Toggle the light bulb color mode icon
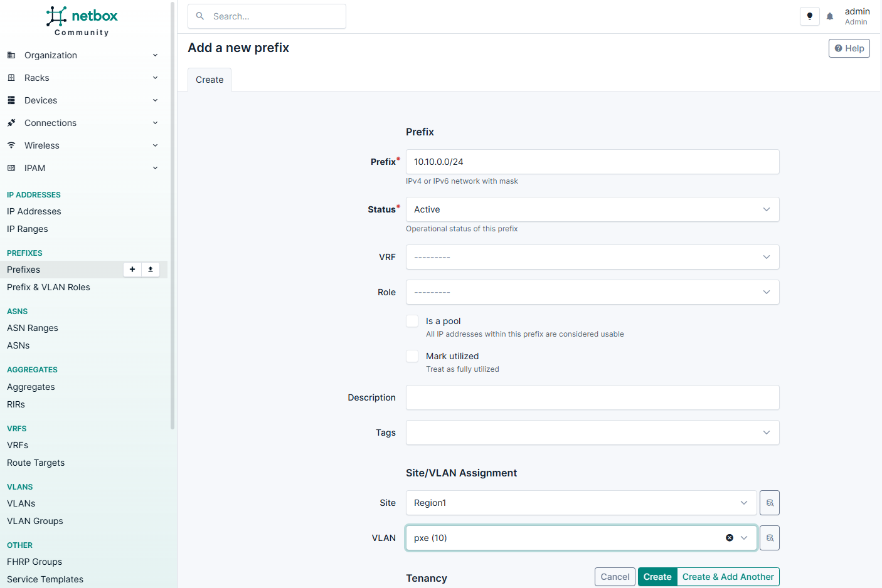This screenshot has width=882, height=588. [809, 16]
